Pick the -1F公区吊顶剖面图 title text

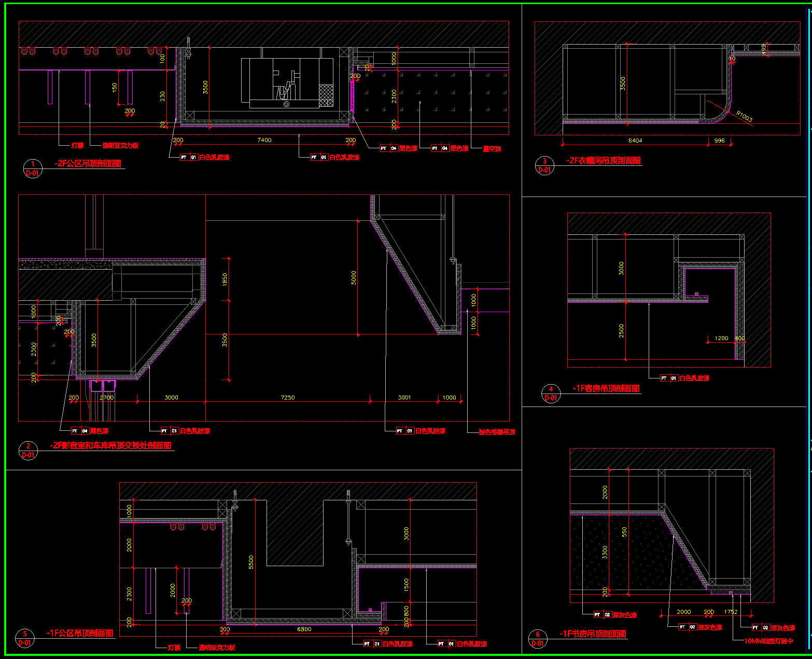pyautogui.click(x=80, y=633)
